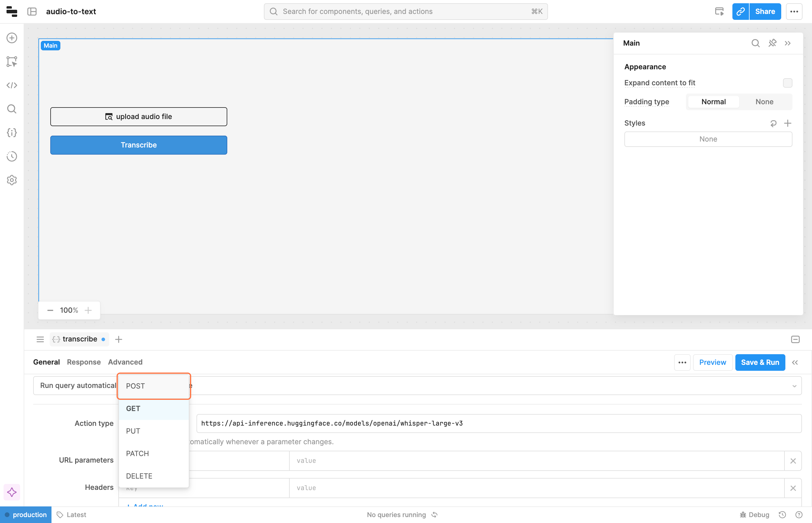Select PUT from method dropdown
Viewport: 812px width, 523px height.
click(133, 431)
